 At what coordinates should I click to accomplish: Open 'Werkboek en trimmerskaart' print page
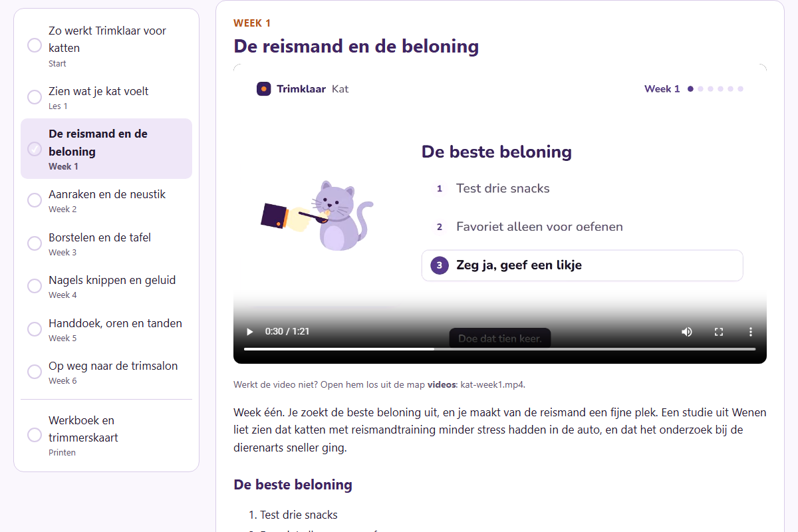[x=106, y=435]
